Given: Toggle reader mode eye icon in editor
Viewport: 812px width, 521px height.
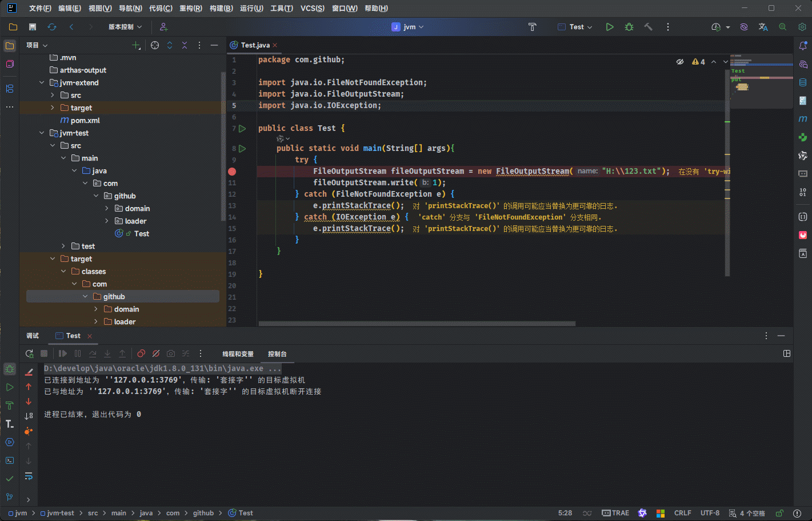Looking at the screenshot, I should [680, 62].
